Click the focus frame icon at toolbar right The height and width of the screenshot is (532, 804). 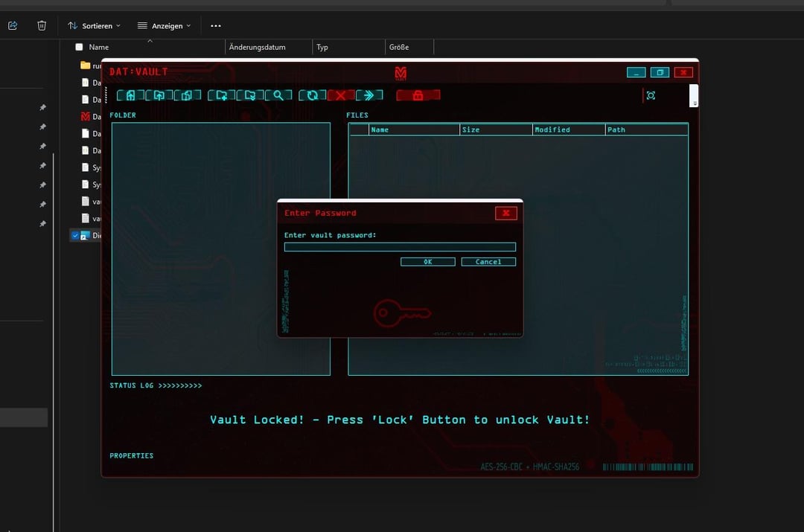[651, 95]
